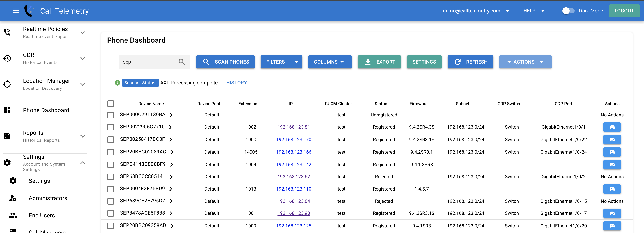Viewport: 644px width, 233px height.
Task: Expand the Reports section
Action: 83,136
